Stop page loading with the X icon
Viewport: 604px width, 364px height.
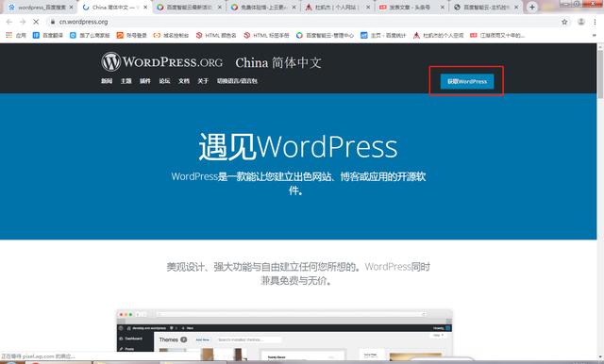point(36,22)
